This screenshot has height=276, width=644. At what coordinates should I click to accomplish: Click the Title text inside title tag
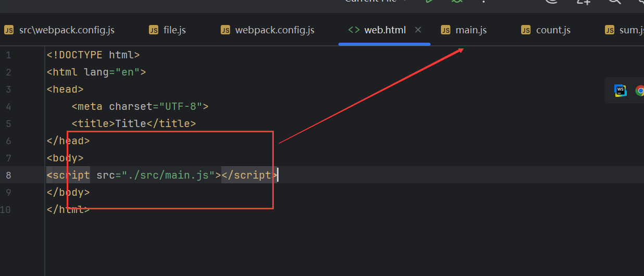tap(131, 123)
